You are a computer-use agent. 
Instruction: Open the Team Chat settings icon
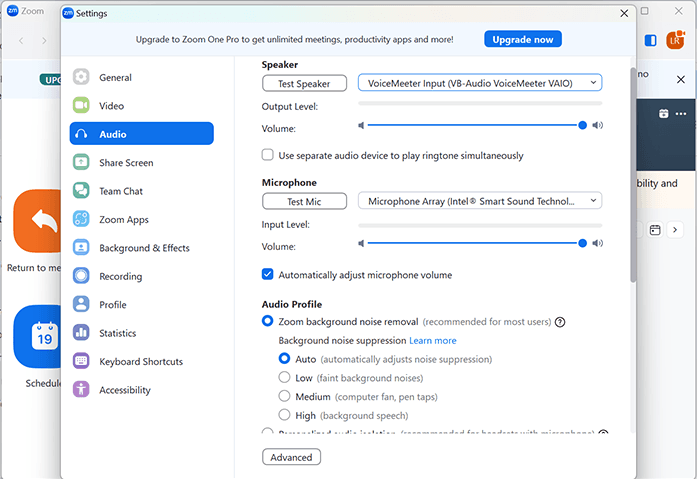(81, 191)
